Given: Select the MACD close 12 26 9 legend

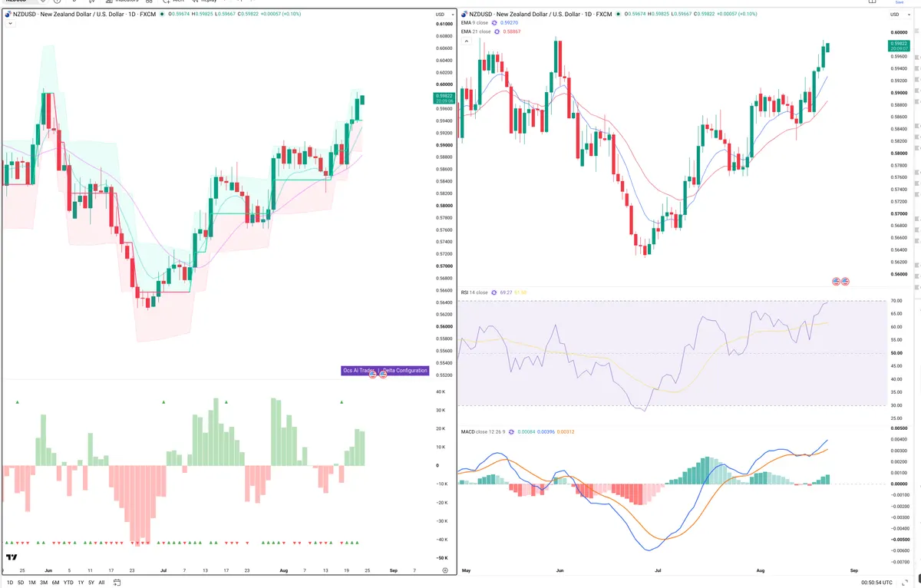Looking at the screenshot, I should [x=483, y=432].
